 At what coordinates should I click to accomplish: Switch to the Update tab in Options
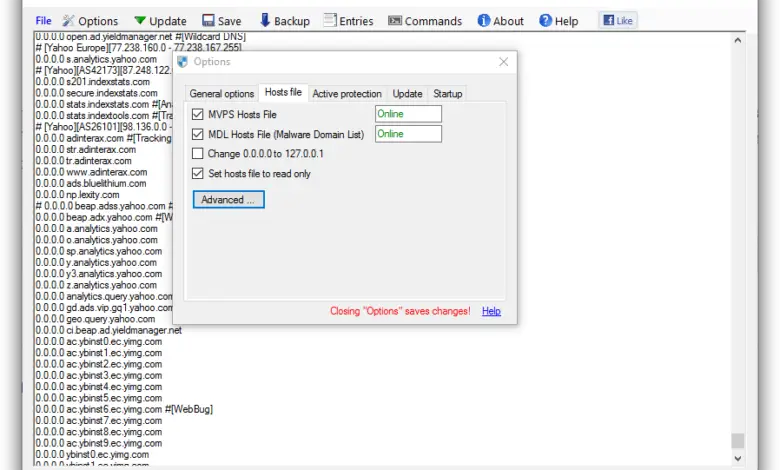(x=407, y=94)
